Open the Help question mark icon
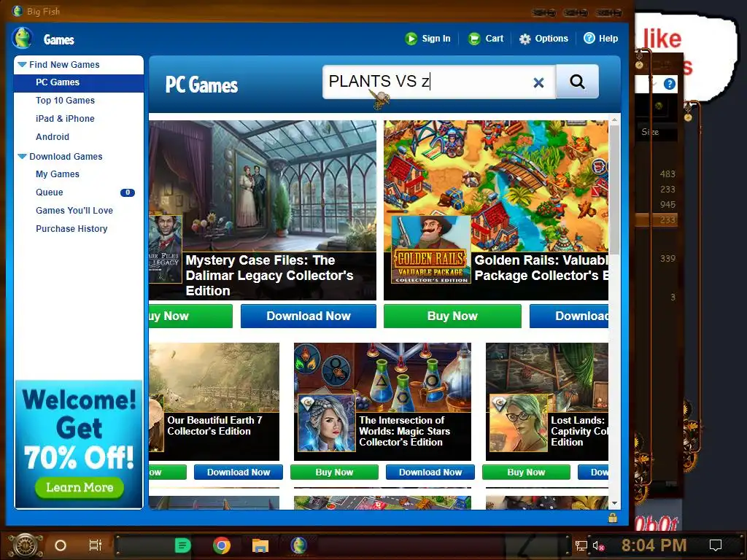Image resolution: width=747 pixels, height=560 pixels. click(589, 38)
